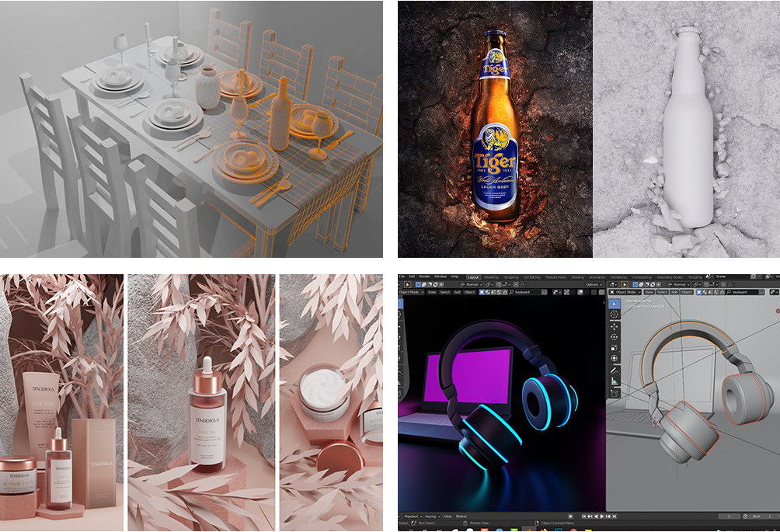Jump to the last frame in timeline

coord(615,516)
